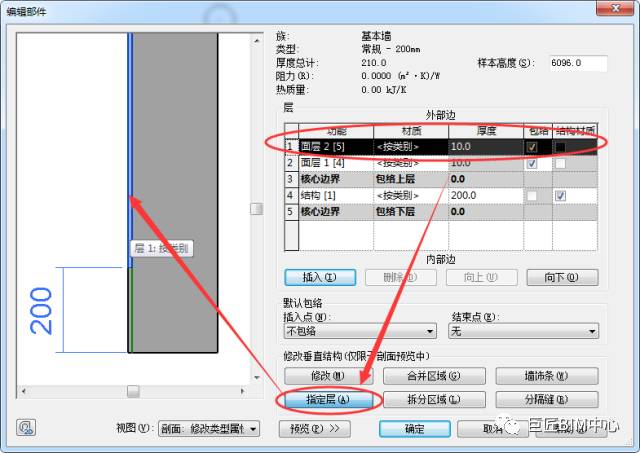Click the 核心边界 cell in row 5
This screenshot has height=453, width=640.
click(336, 212)
